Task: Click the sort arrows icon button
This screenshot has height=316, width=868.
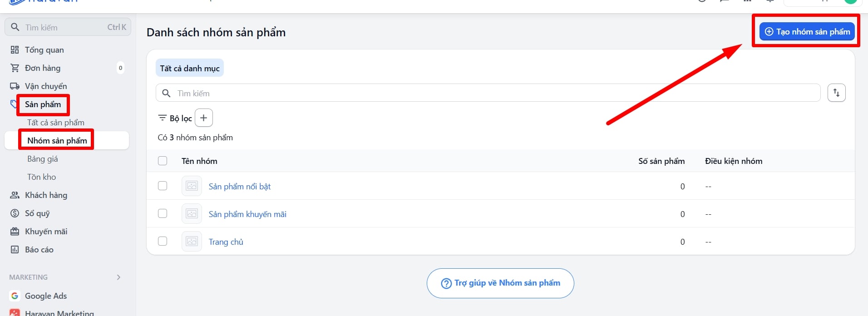Action: click(x=836, y=93)
